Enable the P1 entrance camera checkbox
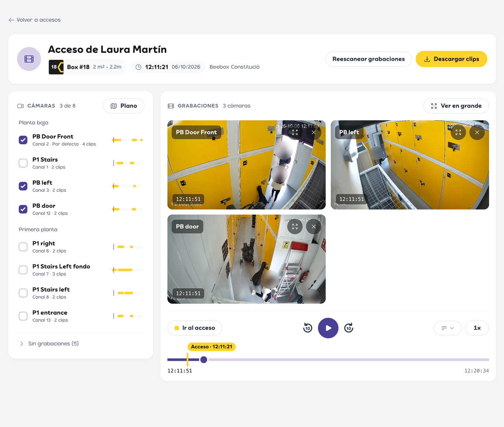 tap(23, 316)
